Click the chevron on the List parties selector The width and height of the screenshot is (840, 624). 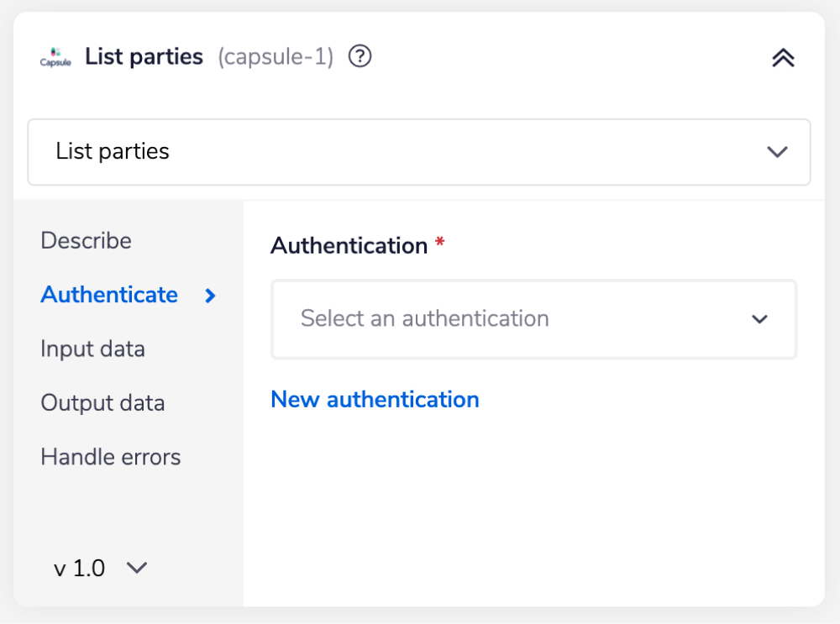point(777,152)
